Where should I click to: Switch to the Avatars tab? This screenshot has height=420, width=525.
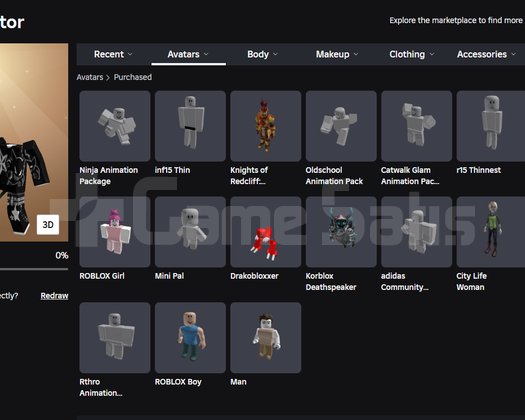[x=188, y=54]
